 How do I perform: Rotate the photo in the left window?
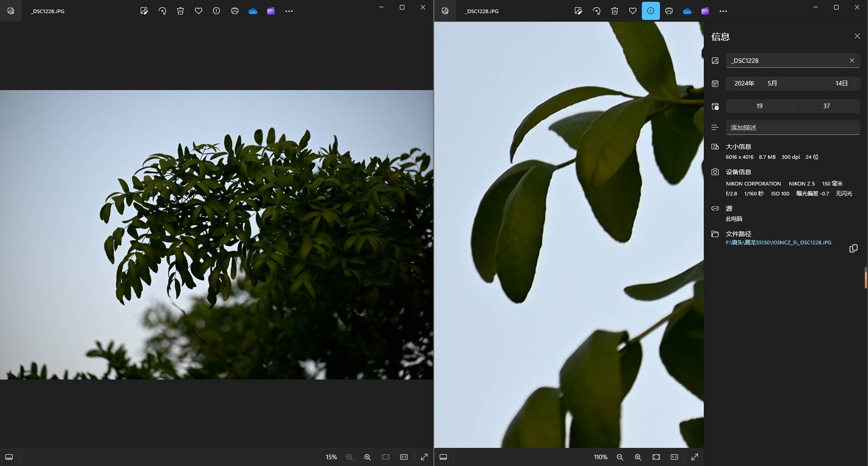[x=162, y=11]
